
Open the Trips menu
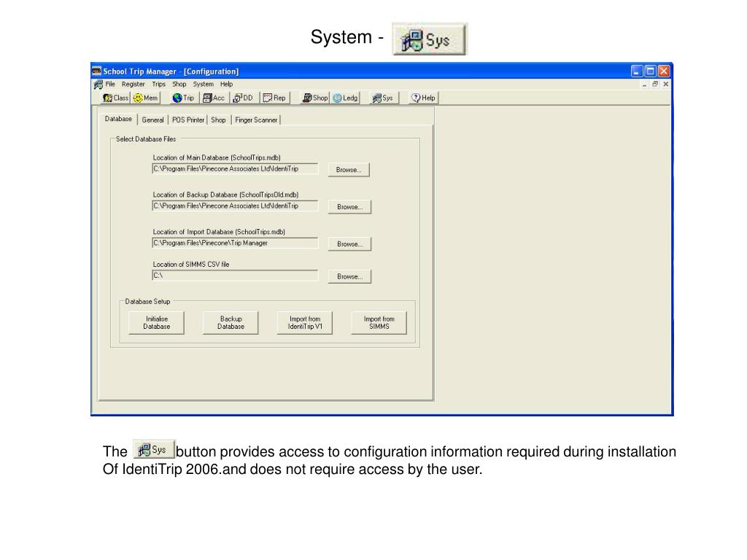(x=158, y=85)
